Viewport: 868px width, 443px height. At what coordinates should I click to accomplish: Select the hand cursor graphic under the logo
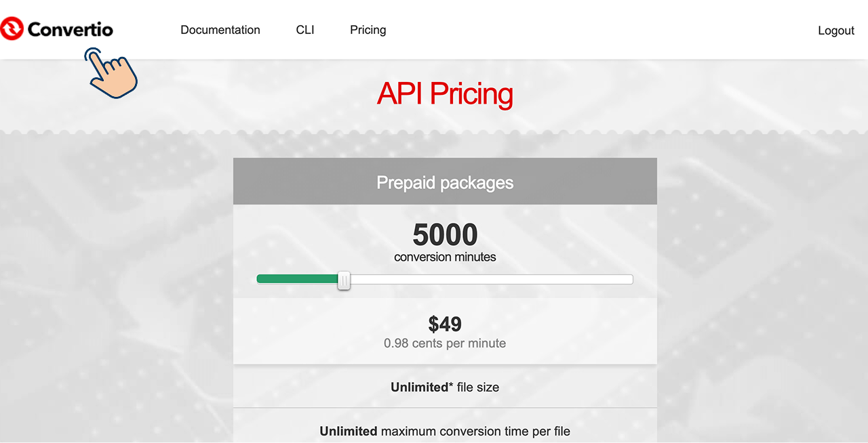click(111, 75)
